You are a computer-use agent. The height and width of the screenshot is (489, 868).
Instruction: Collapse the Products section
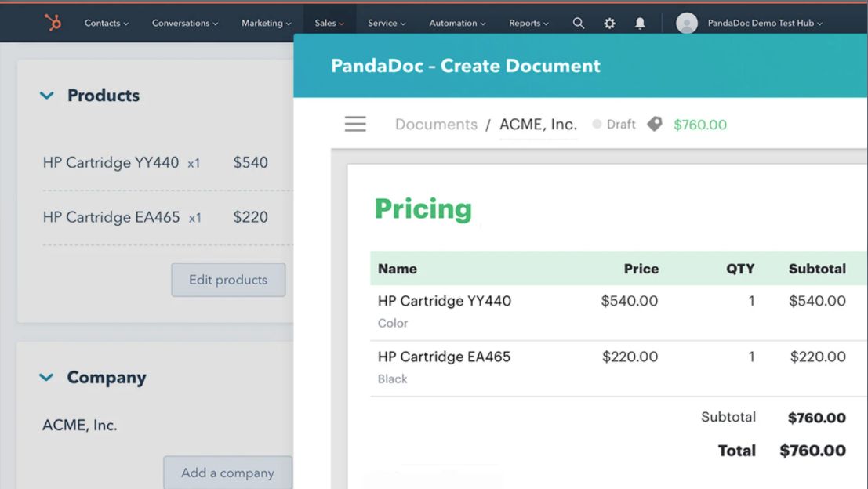(47, 96)
